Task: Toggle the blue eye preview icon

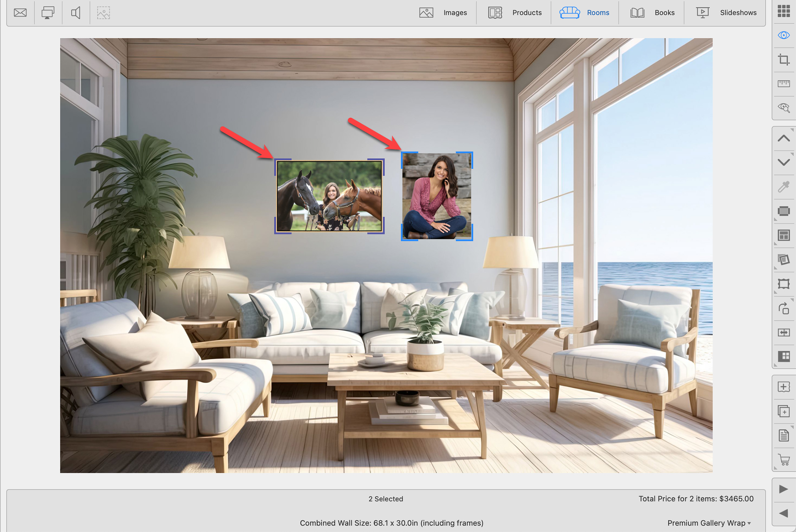Action: [783, 35]
